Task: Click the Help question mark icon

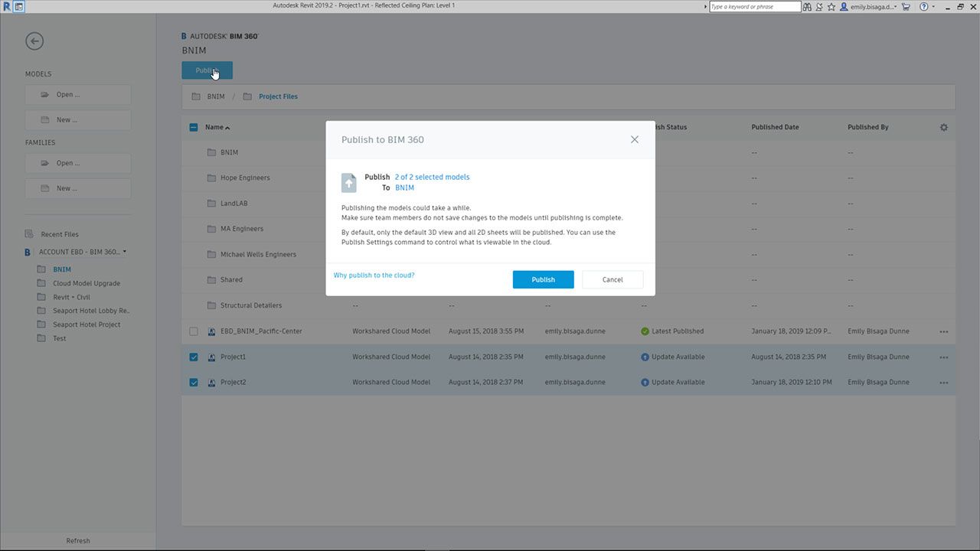Action: click(924, 7)
